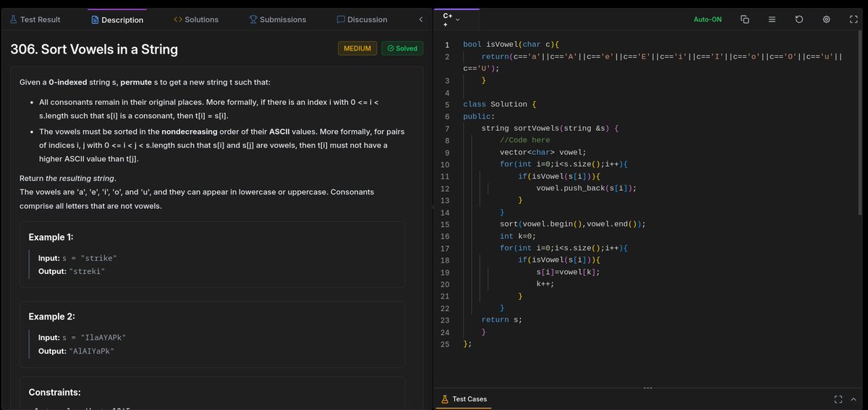Click the output value "AlAIYaPk"
Image resolution: width=868 pixels, height=410 pixels.
tap(92, 351)
